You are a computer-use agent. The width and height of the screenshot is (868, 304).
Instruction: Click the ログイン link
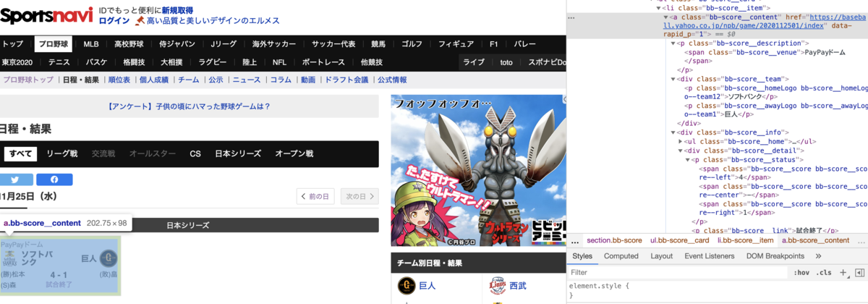(x=114, y=21)
